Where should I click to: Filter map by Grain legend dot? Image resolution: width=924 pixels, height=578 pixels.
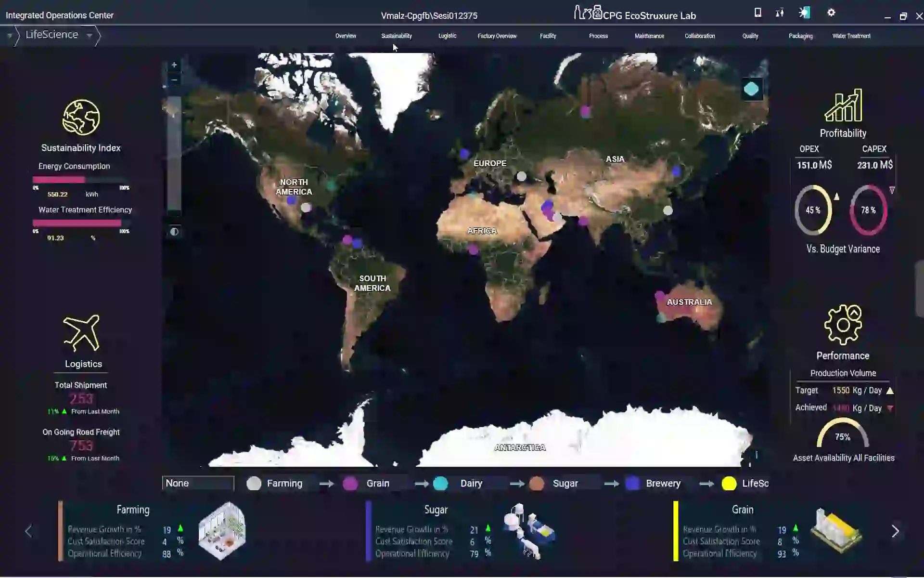click(x=350, y=484)
